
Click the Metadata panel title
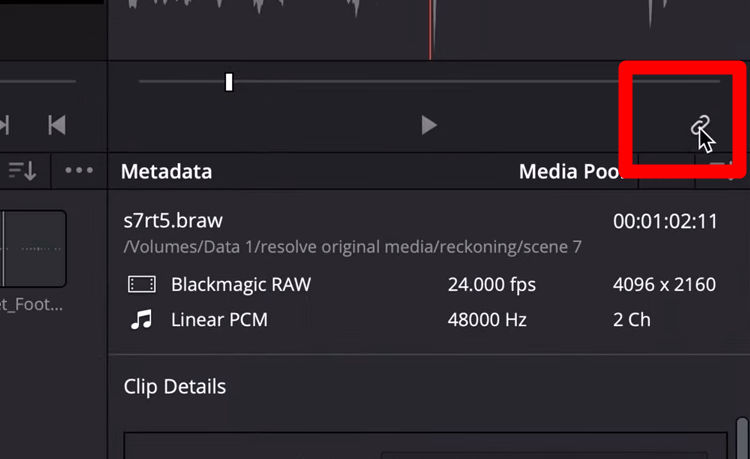(x=166, y=172)
